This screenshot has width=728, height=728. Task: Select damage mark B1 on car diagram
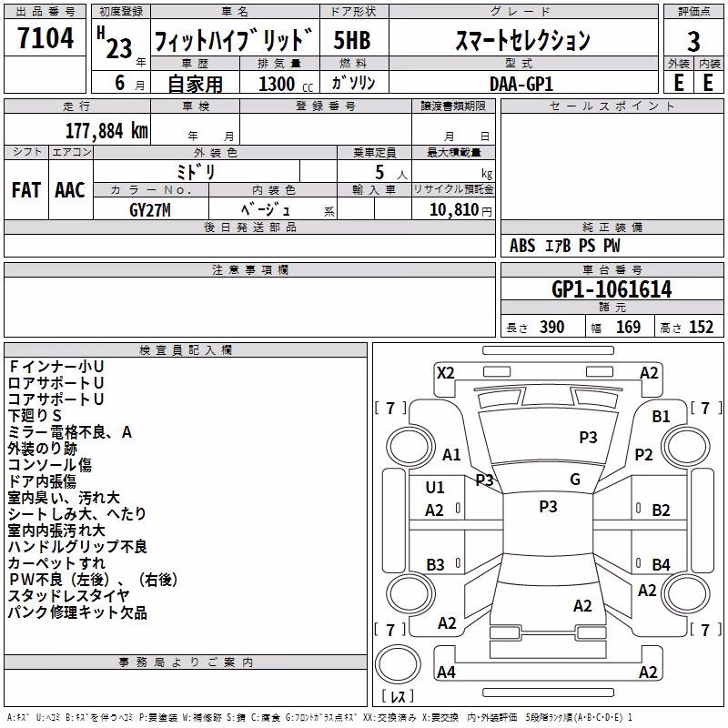click(x=662, y=417)
